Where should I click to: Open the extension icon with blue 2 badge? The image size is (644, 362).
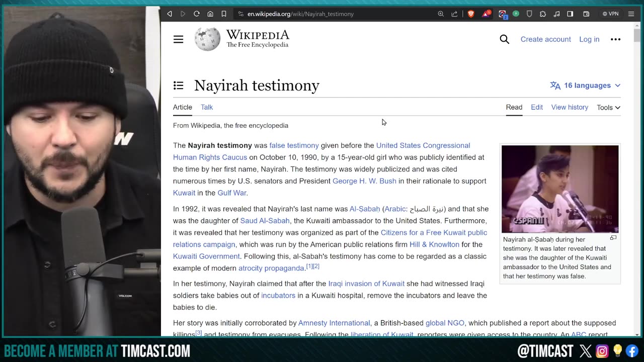502,15
